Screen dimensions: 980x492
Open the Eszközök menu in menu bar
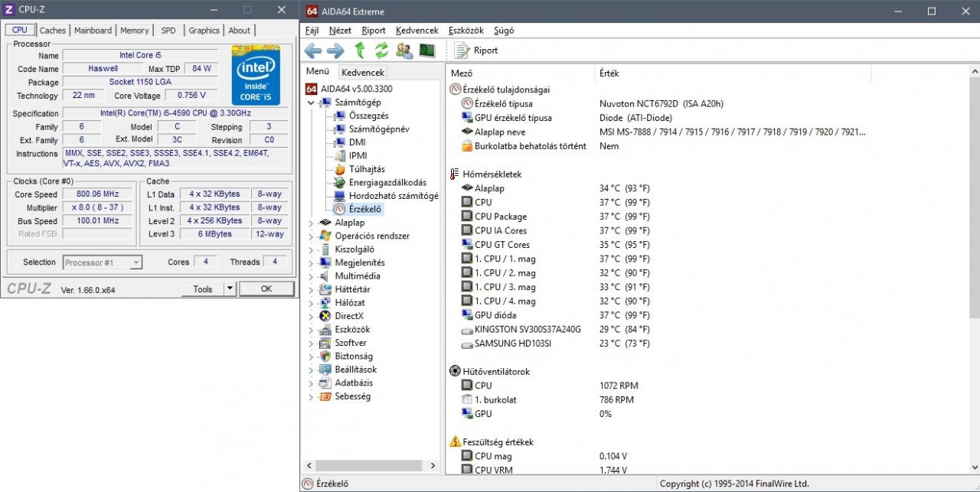[465, 31]
